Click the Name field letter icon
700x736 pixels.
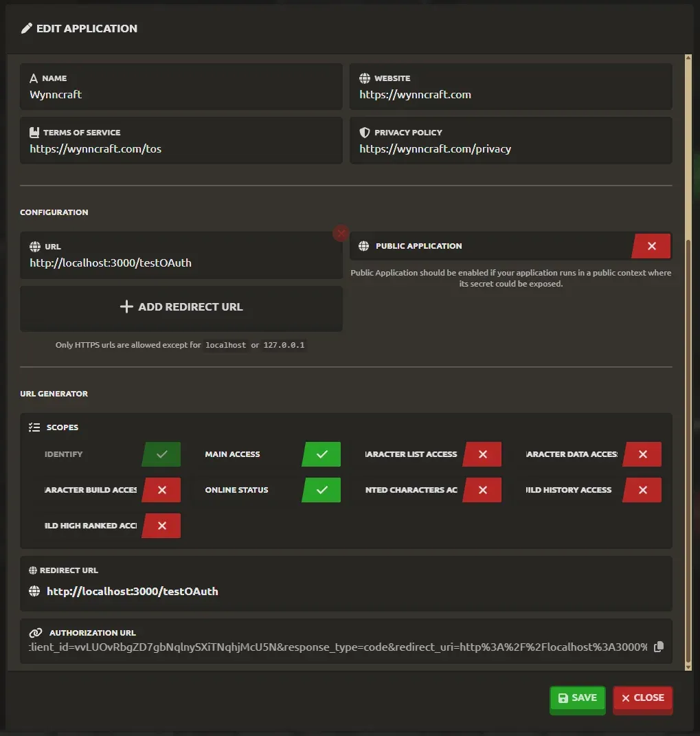point(33,78)
